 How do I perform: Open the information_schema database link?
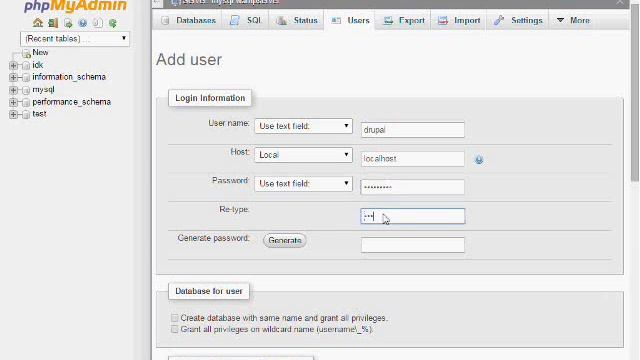tap(69, 77)
